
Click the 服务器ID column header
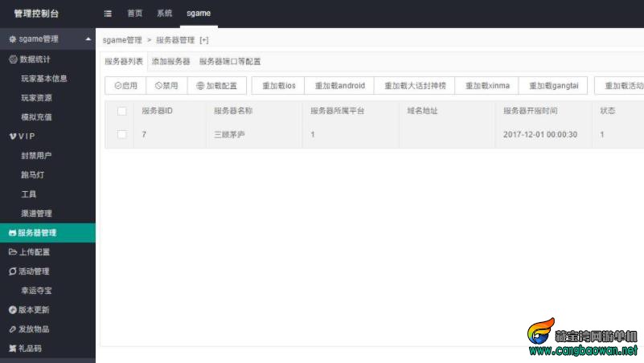click(158, 111)
